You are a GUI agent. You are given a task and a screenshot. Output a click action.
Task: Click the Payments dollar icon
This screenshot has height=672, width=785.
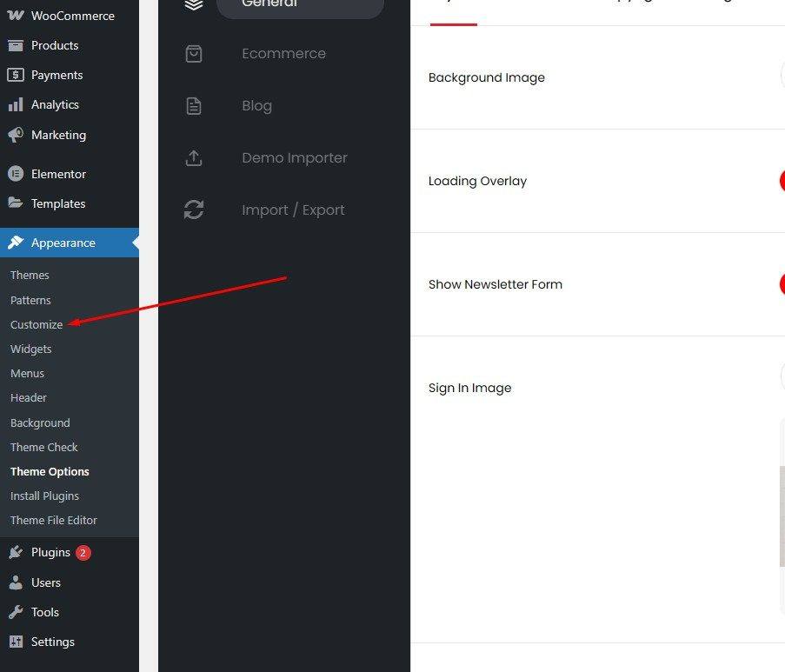(x=16, y=75)
